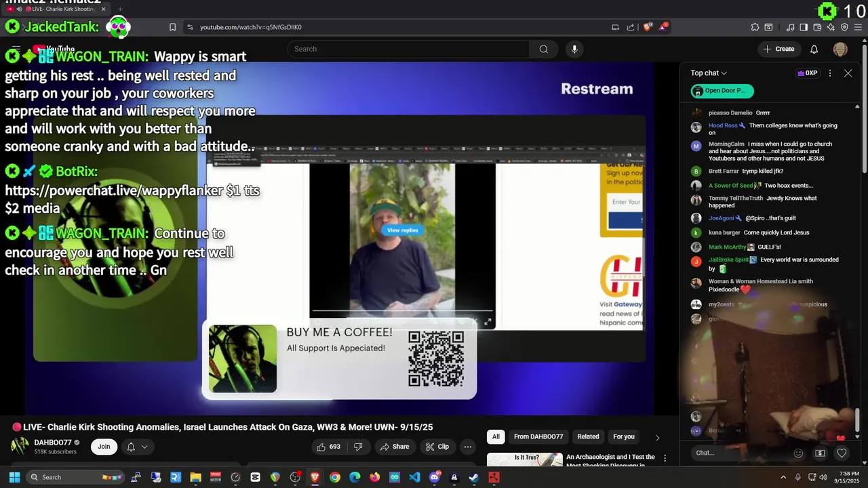This screenshot has width=868, height=488.
Task: Open File Explorer from the taskbar
Action: [195, 477]
